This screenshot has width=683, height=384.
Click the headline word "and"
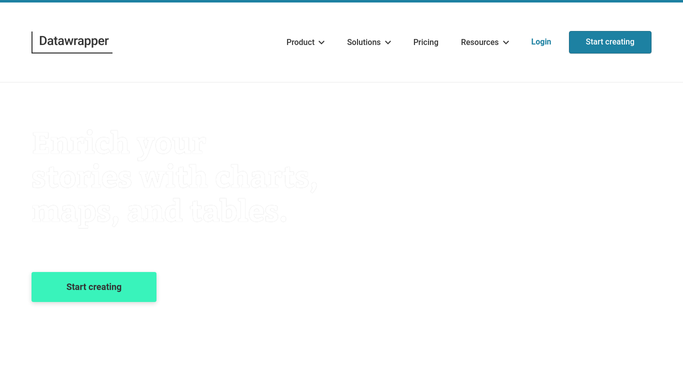tap(155, 210)
